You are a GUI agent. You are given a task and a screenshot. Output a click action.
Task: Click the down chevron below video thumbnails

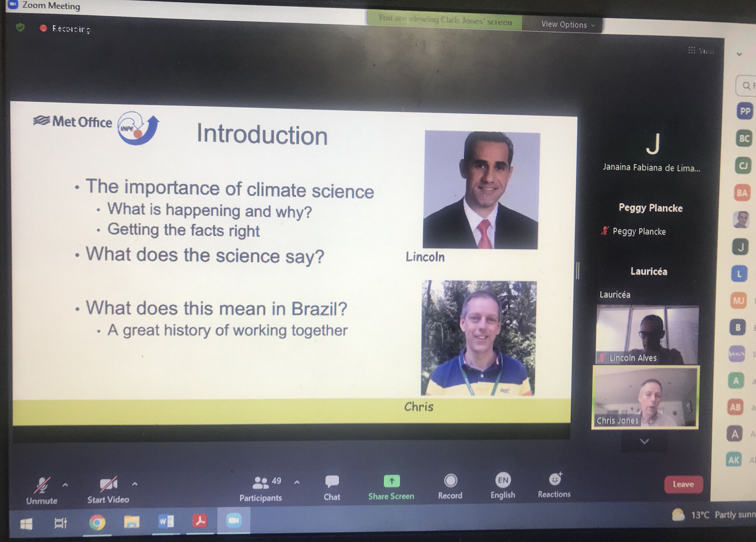coord(645,442)
